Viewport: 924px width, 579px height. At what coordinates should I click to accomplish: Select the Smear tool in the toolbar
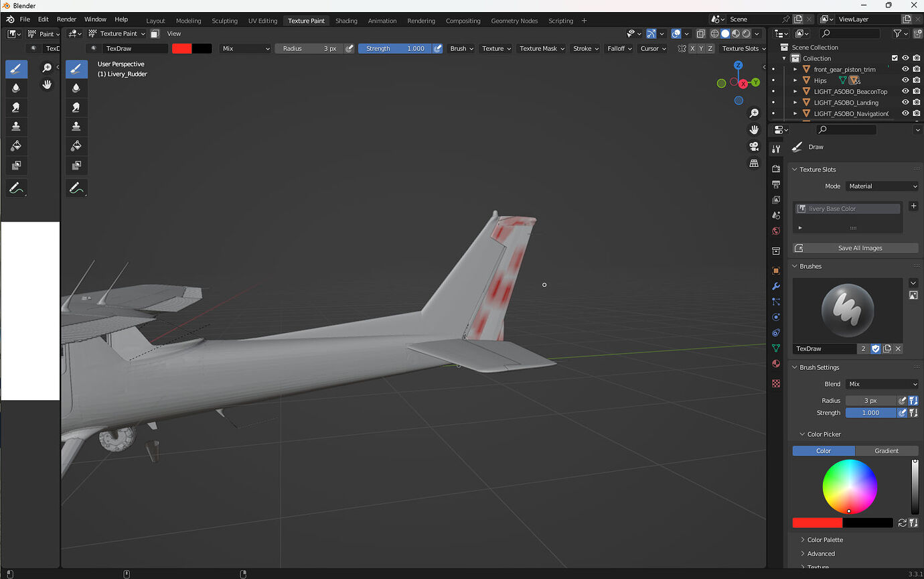tap(16, 107)
